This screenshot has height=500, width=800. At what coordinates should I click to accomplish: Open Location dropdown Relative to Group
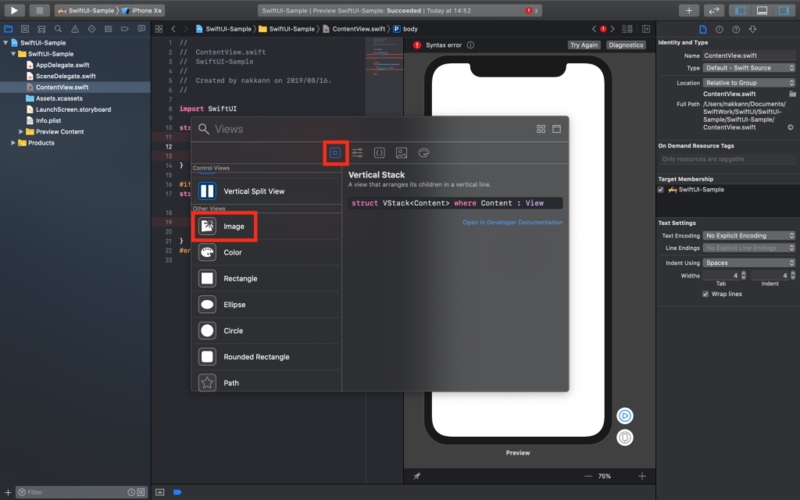(x=749, y=83)
